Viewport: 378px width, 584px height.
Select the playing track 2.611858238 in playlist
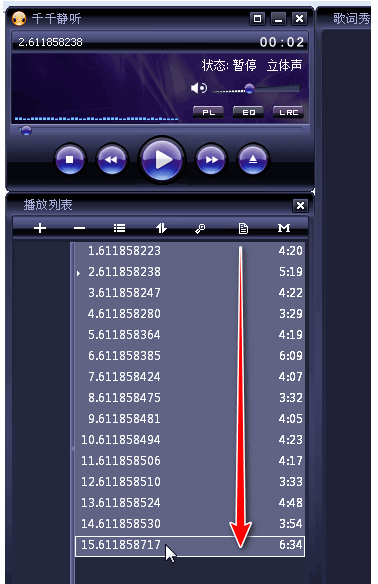tap(190, 272)
